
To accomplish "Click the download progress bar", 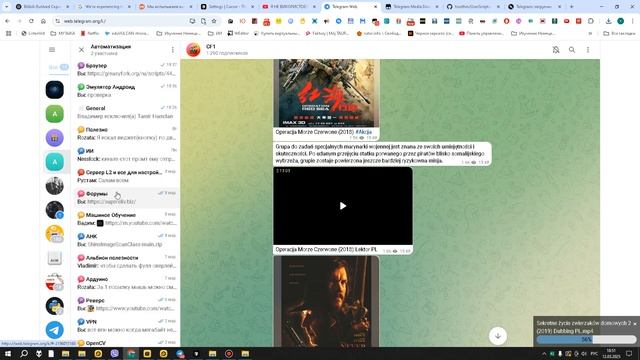I will coord(587,339).
